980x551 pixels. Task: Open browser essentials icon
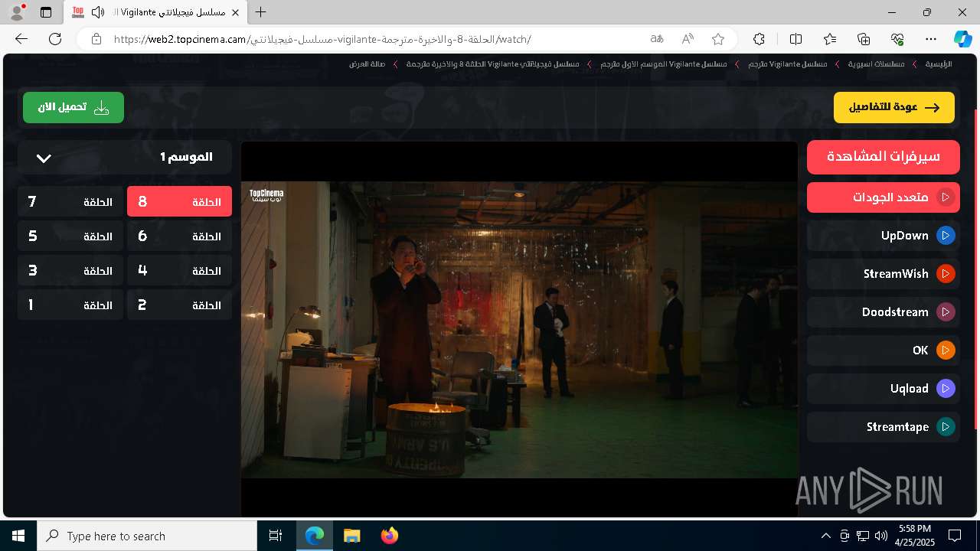point(897,39)
